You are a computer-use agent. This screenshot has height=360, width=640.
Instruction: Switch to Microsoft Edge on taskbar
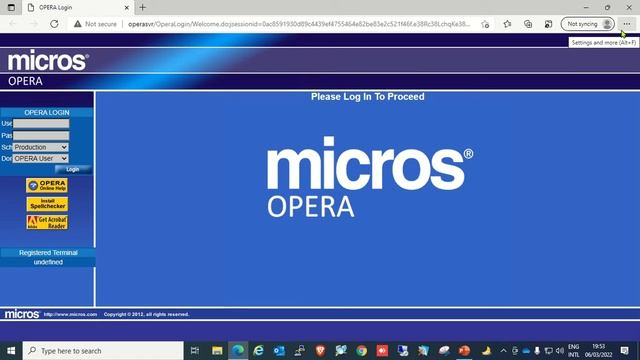point(238,351)
